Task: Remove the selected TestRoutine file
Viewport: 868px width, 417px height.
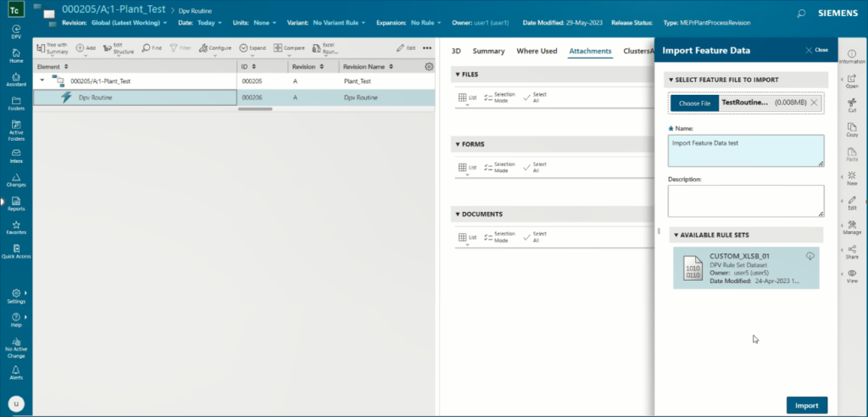Action: tap(814, 103)
